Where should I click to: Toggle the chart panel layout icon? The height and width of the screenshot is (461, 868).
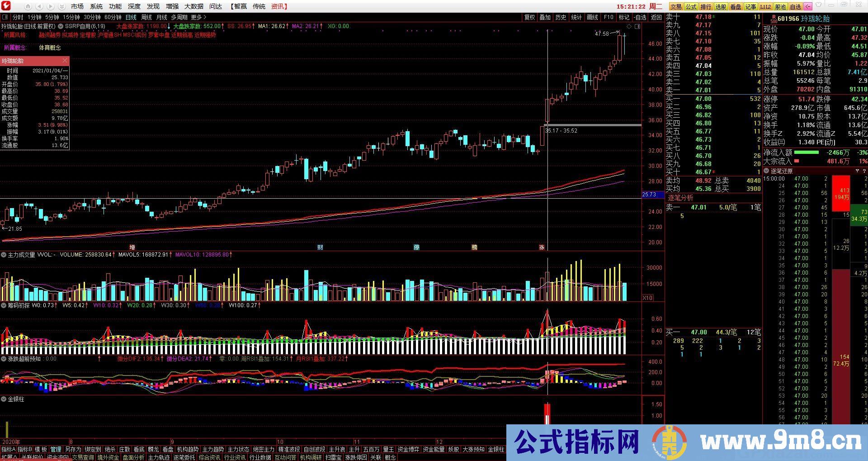tap(637, 26)
